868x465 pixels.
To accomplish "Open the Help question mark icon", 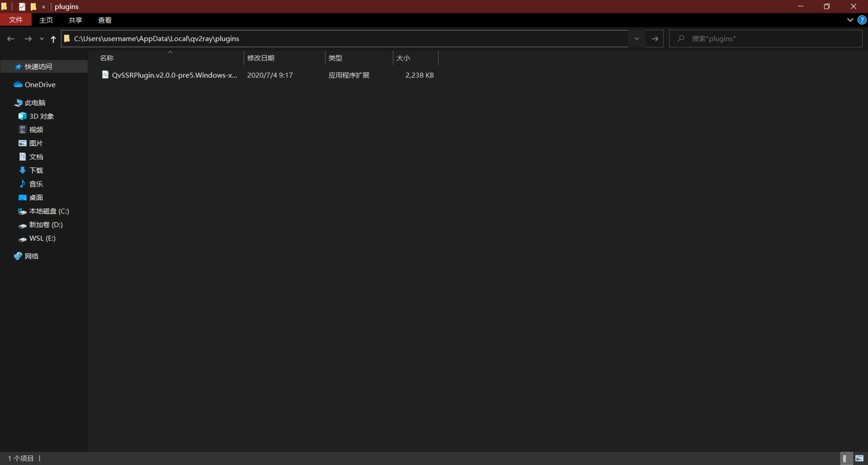I will pyautogui.click(x=861, y=20).
